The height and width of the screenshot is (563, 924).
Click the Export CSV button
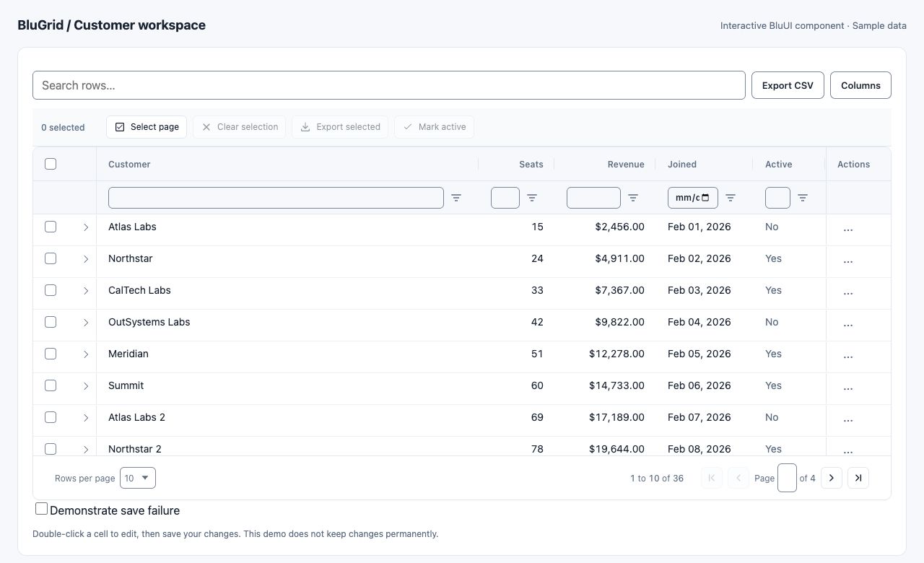coord(788,85)
